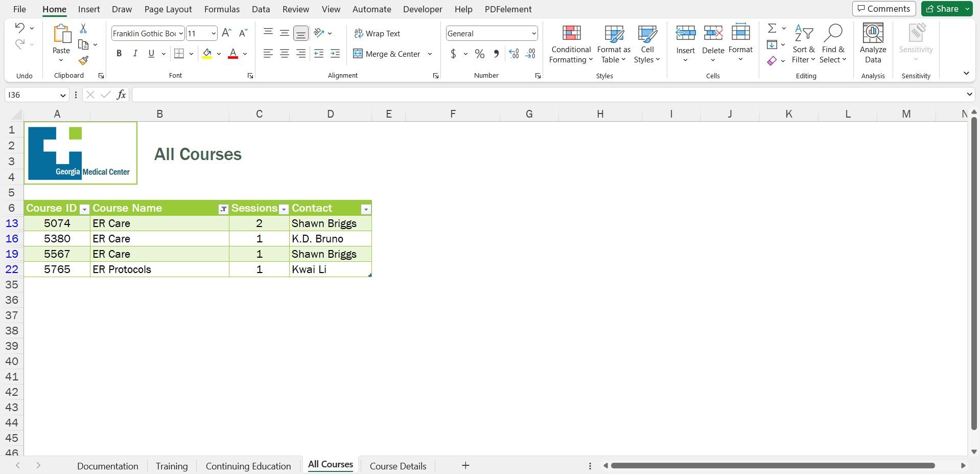
Task: Open the filter dropdown for Course Name
Action: tap(223, 209)
